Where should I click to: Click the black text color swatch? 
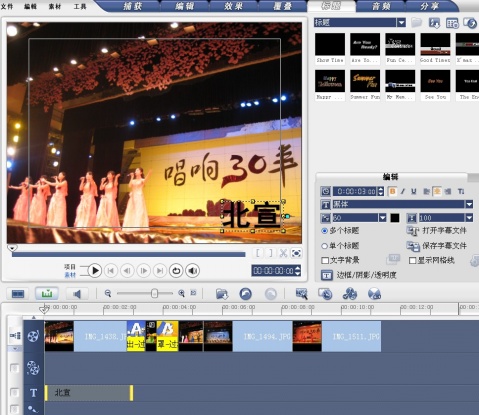[x=395, y=218]
